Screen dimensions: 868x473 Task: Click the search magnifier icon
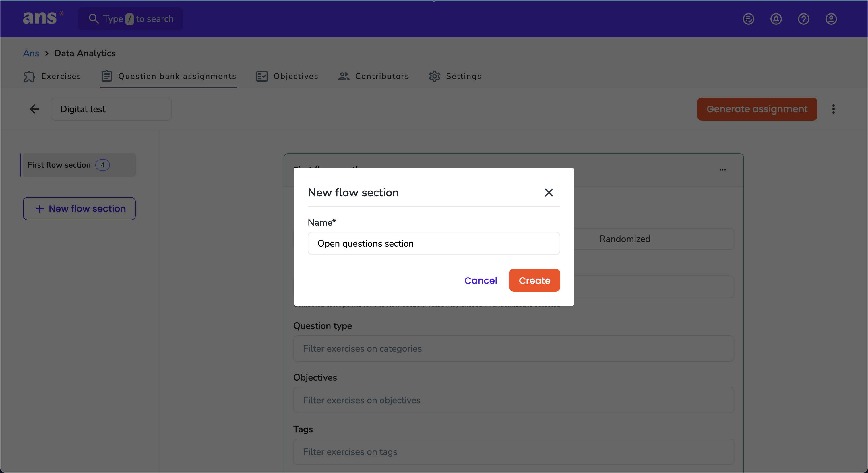click(x=94, y=19)
